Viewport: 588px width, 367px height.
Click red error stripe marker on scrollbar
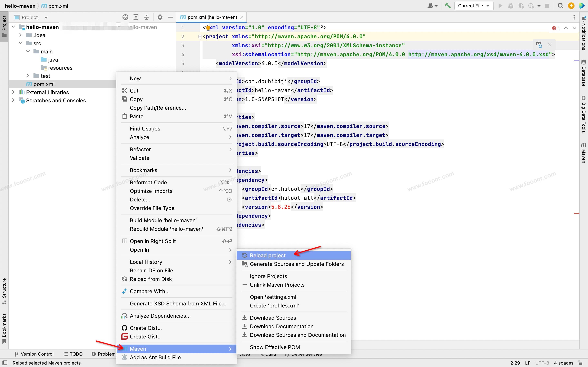(x=576, y=213)
